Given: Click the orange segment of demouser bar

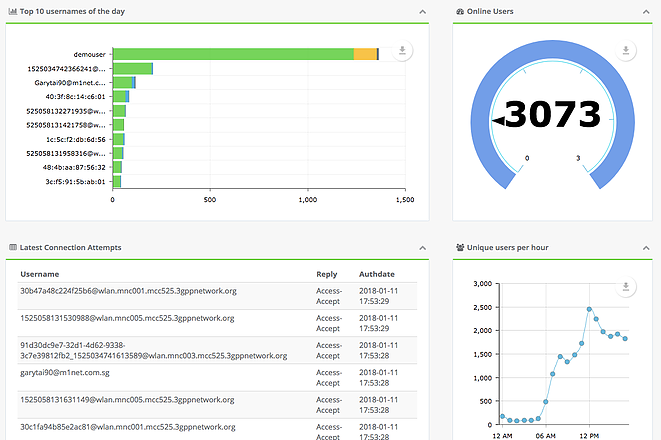Looking at the screenshot, I should 365,54.
